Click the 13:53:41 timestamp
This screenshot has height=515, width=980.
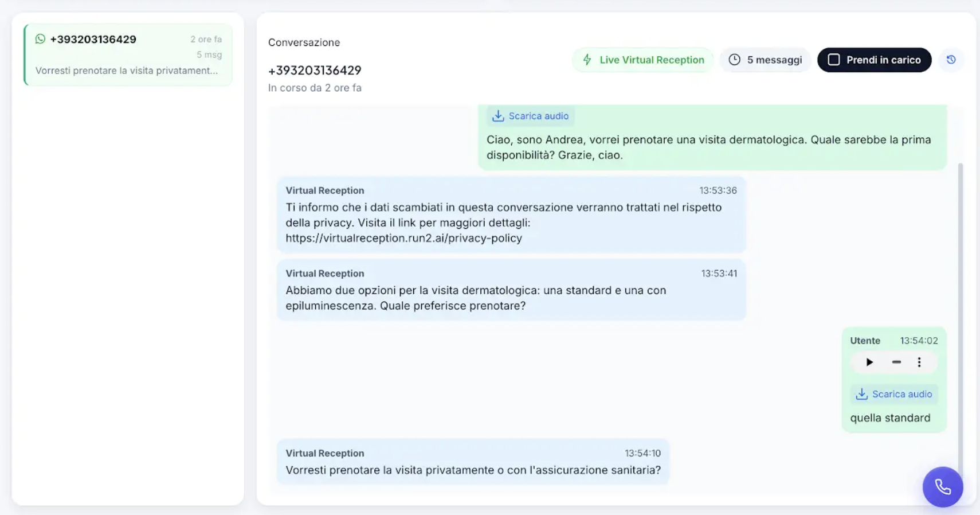tap(719, 274)
